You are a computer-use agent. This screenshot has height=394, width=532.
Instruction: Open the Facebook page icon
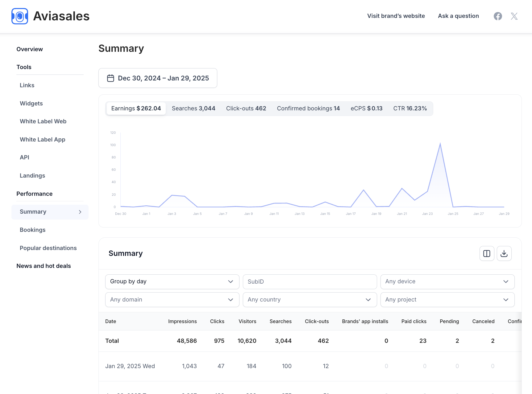click(x=498, y=16)
